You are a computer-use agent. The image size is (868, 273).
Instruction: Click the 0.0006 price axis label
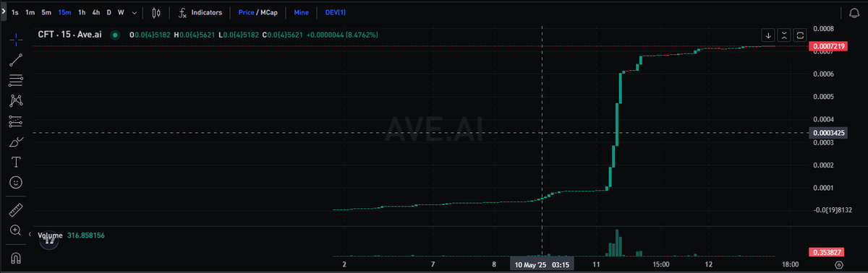click(824, 74)
